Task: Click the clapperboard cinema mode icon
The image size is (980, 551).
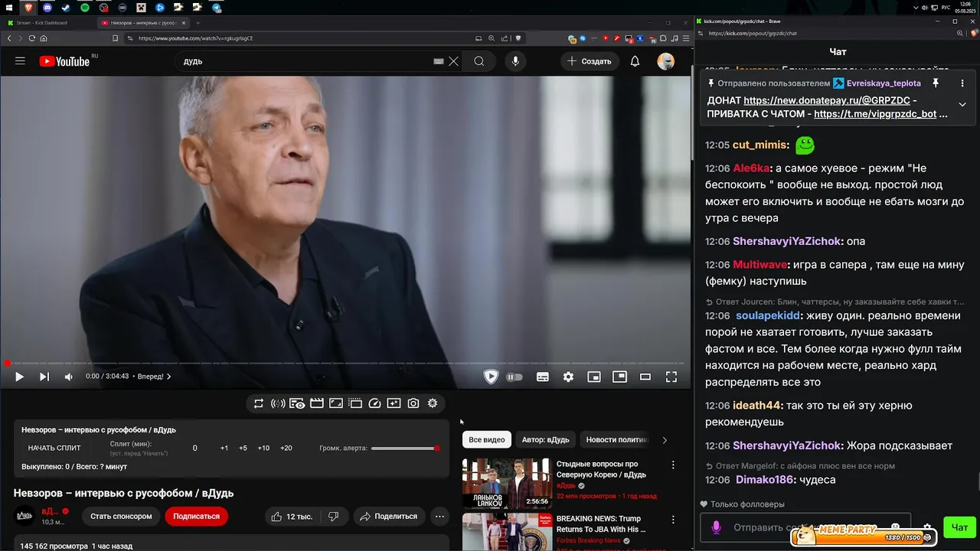Action: [316, 403]
